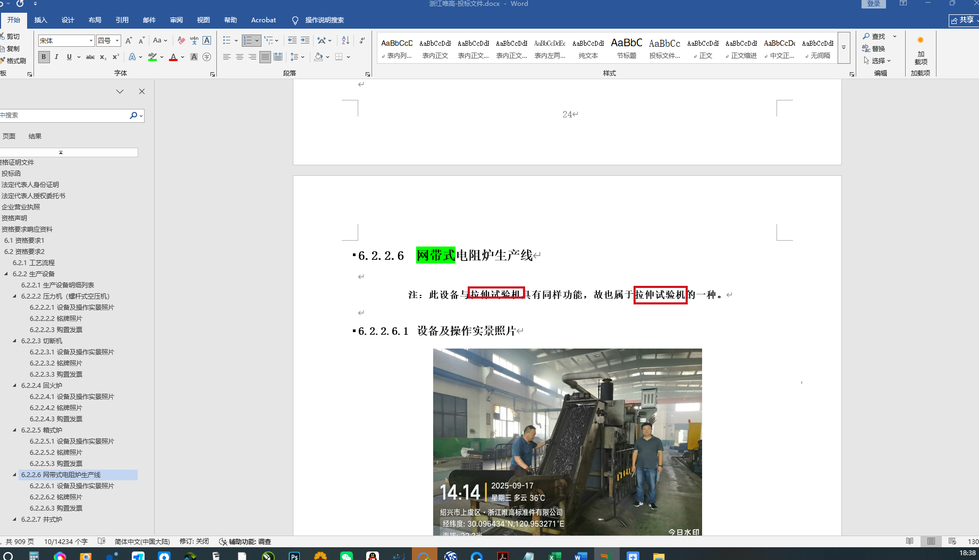Open the 视图 ribbon tab

pos(204,20)
